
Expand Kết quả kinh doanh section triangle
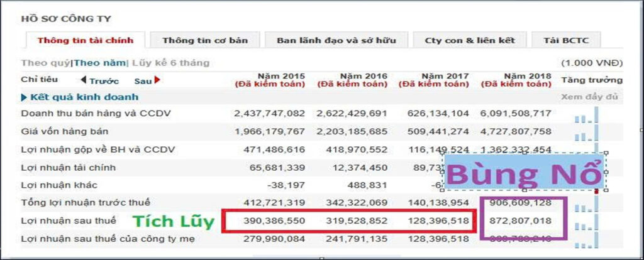(x=24, y=97)
